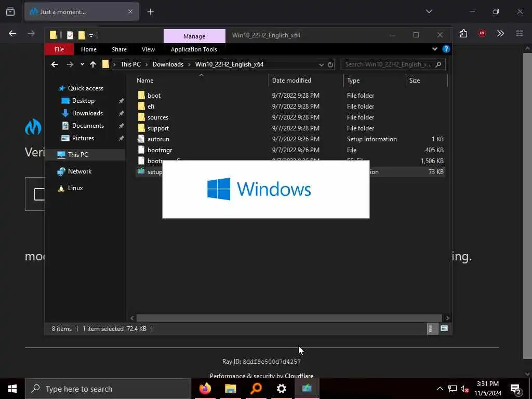Click the taskbar search box
This screenshot has height=399, width=532.
[108, 389]
